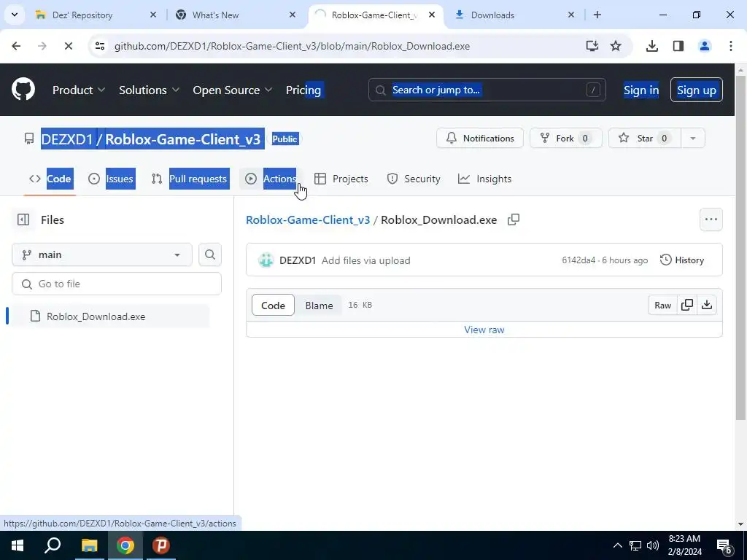Switch to What's New browser tab
Image resolution: width=747 pixels, height=560 pixels.
tap(235, 15)
